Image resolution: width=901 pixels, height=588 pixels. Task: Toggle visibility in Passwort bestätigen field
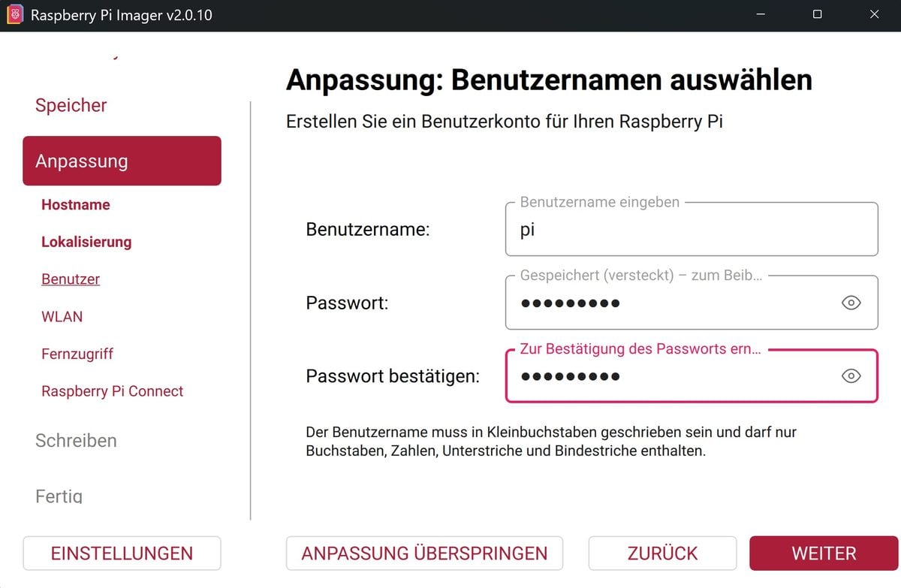[851, 376]
